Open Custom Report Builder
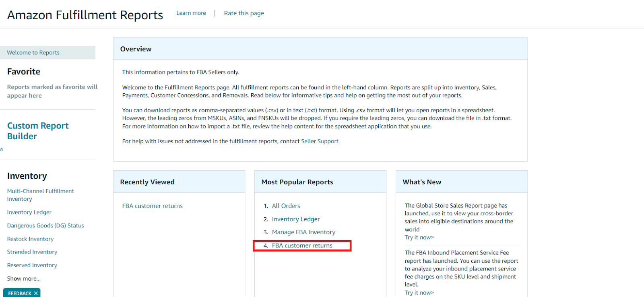 click(38, 131)
